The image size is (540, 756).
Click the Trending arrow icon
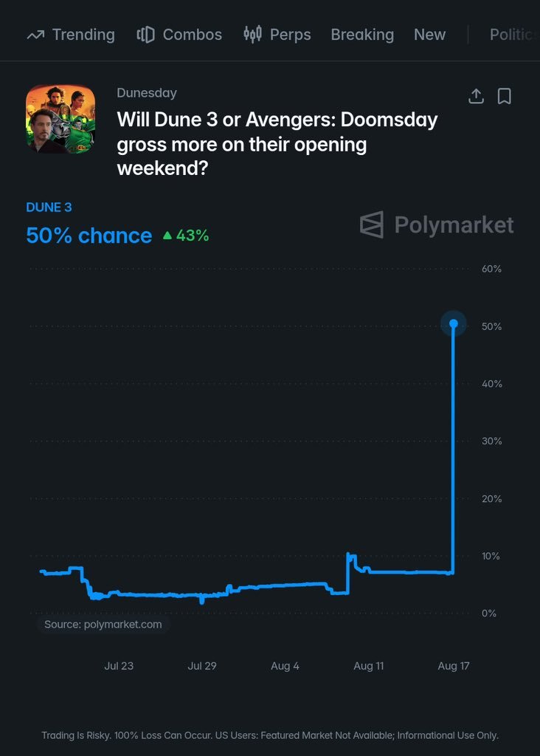pyautogui.click(x=35, y=35)
